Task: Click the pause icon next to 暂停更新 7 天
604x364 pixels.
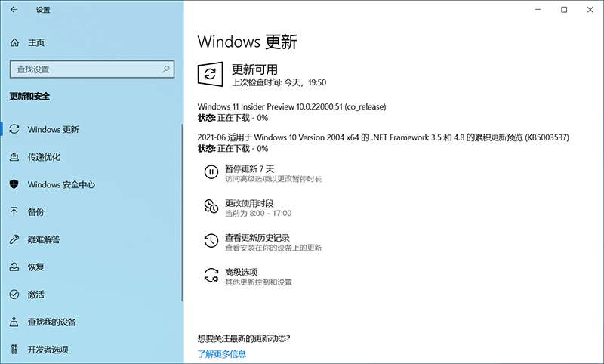Action: pos(211,171)
